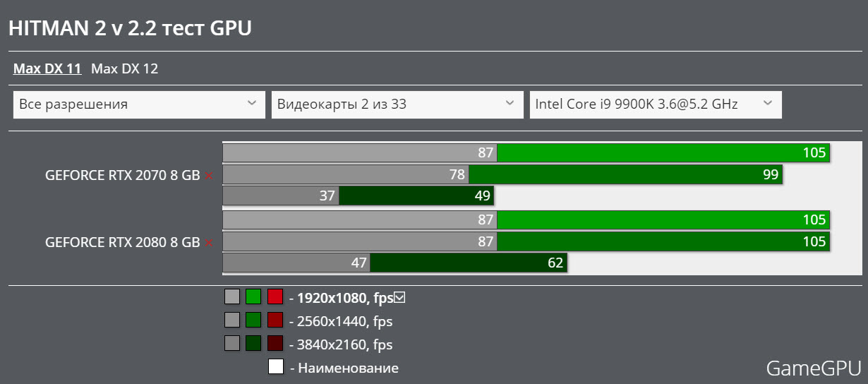Click the RTX 2070 minimum value 37
The width and height of the screenshot is (868, 384).
point(327,196)
